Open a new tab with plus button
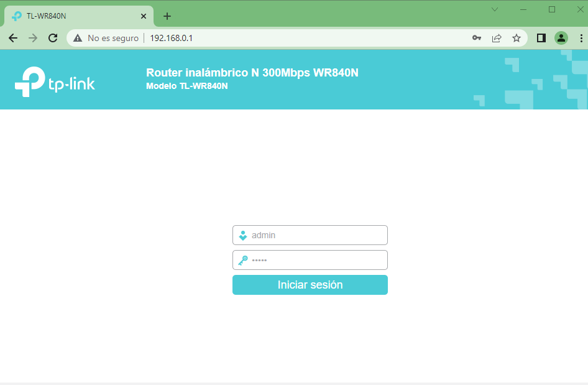588x385 pixels. tap(167, 16)
